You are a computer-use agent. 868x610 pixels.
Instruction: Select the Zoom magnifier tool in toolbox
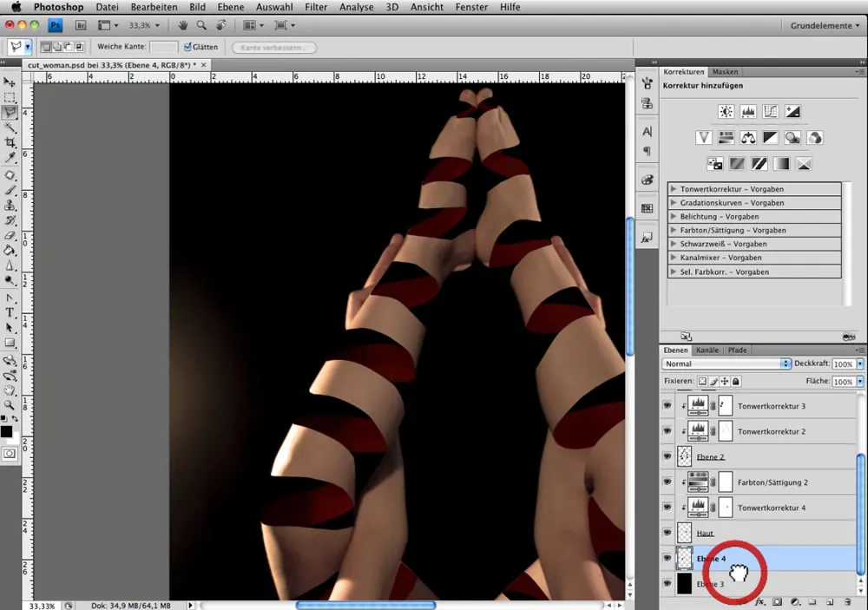pyautogui.click(x=10, y=405)
